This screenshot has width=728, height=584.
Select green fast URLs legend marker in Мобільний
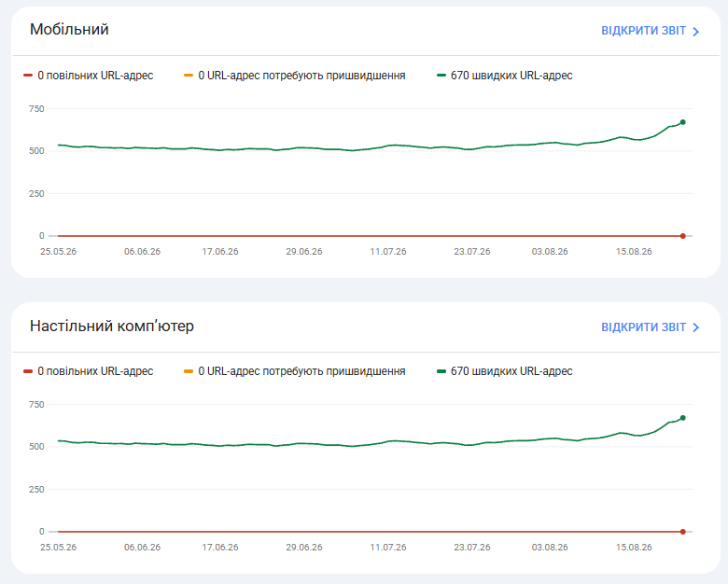441,76
